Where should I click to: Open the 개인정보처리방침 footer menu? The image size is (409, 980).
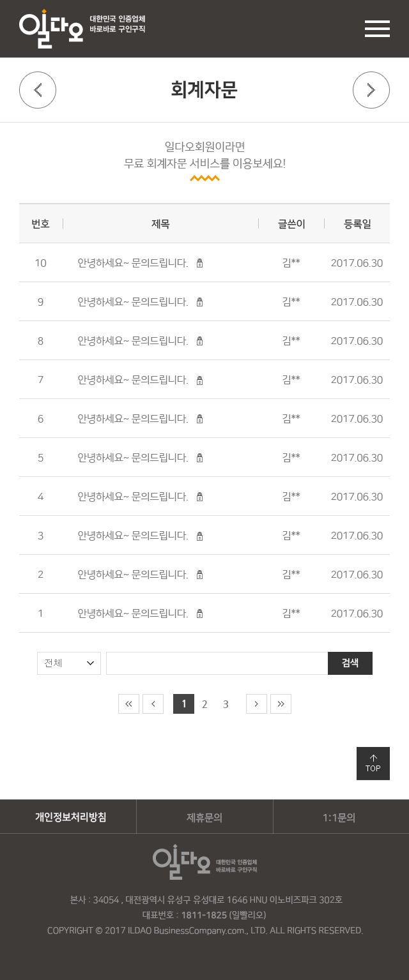click(x=68, y=816)
